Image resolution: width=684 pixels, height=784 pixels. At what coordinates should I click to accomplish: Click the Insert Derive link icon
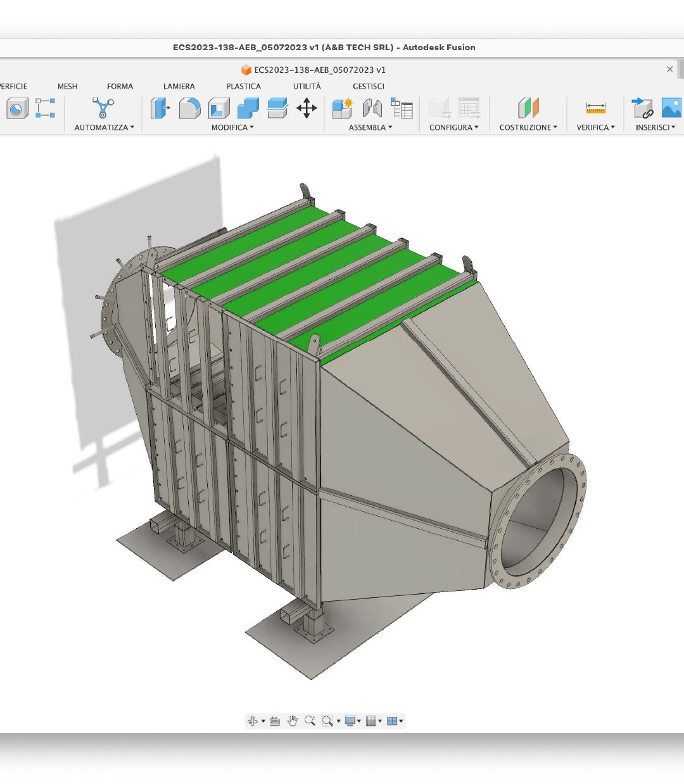642,108
